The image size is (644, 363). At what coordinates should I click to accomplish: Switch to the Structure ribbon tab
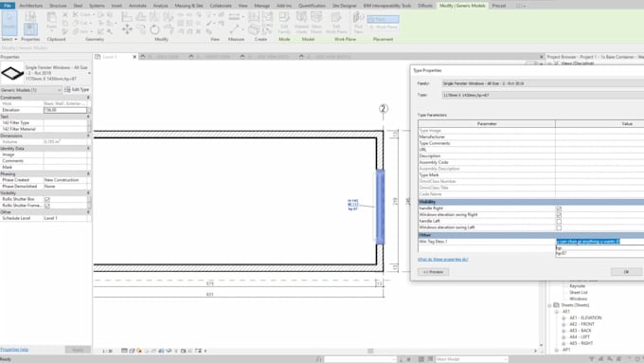(x=58, y=6)
